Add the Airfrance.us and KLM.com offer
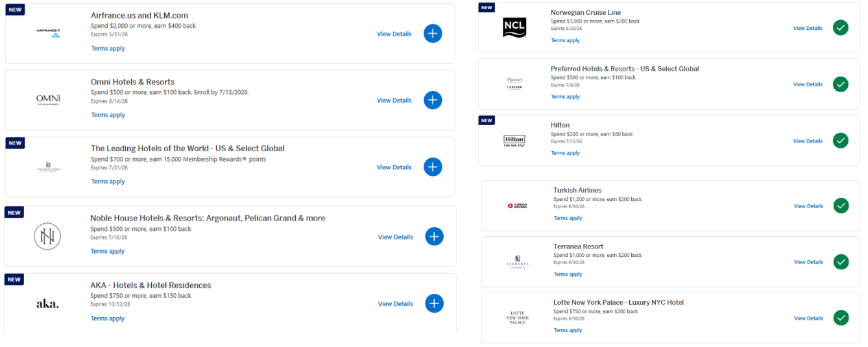Image resolution: width=868 pixels, height=347 pixels. [433, 34]
